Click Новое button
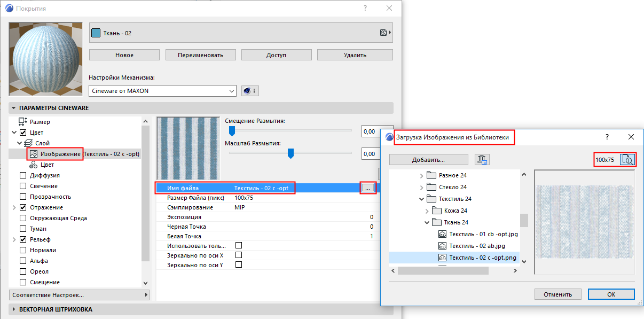 click(124, 55)
